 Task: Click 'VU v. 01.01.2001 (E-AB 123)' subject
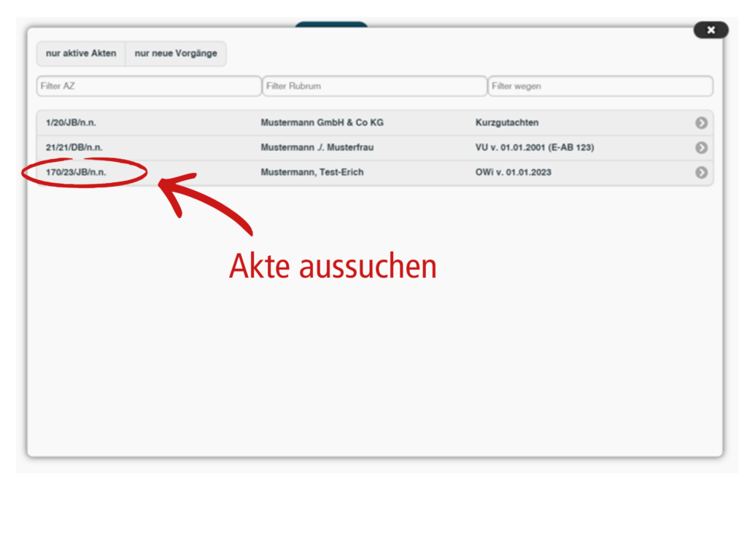[534, 148]
